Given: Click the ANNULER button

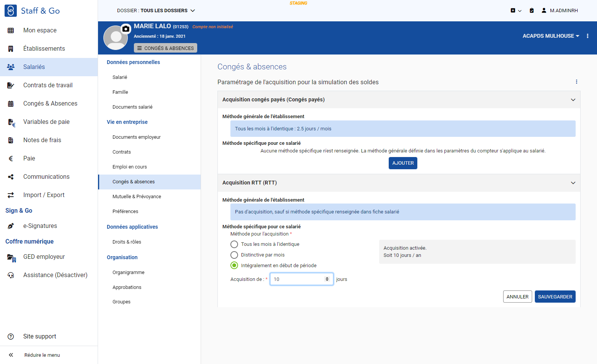Looking at the screenshot, I should pos(517,297).
